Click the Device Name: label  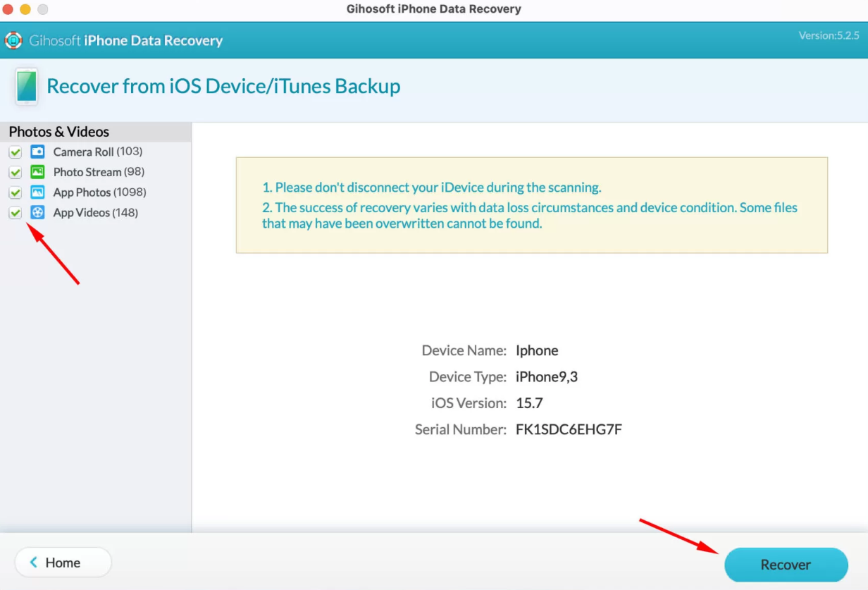pyautogui.click(x=464, y=350)
